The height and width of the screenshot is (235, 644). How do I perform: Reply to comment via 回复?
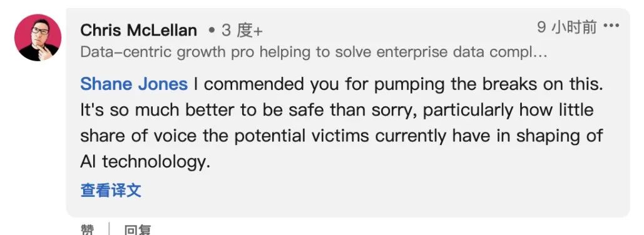138,229
